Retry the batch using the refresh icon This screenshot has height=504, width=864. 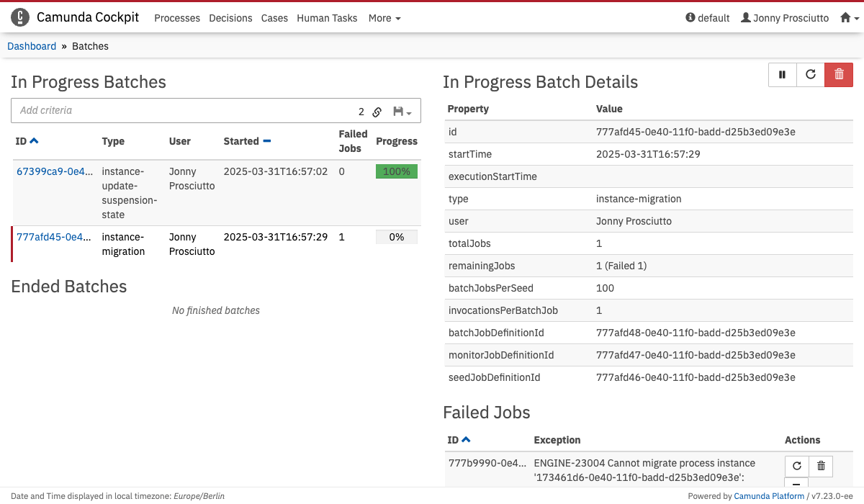click(811, 74)
